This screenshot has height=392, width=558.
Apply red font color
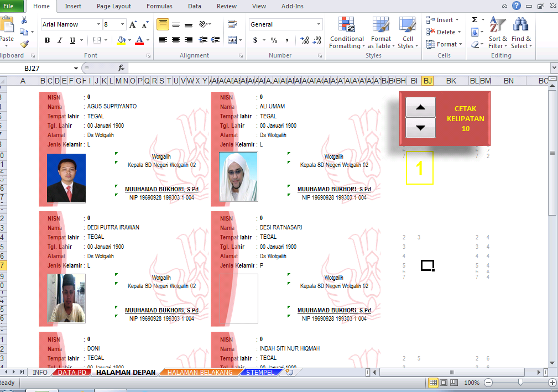(x=139, y=40)
